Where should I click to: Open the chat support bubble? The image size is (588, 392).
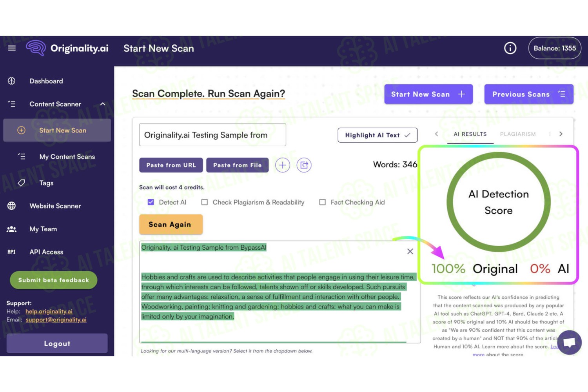click(x=569, y=342)
